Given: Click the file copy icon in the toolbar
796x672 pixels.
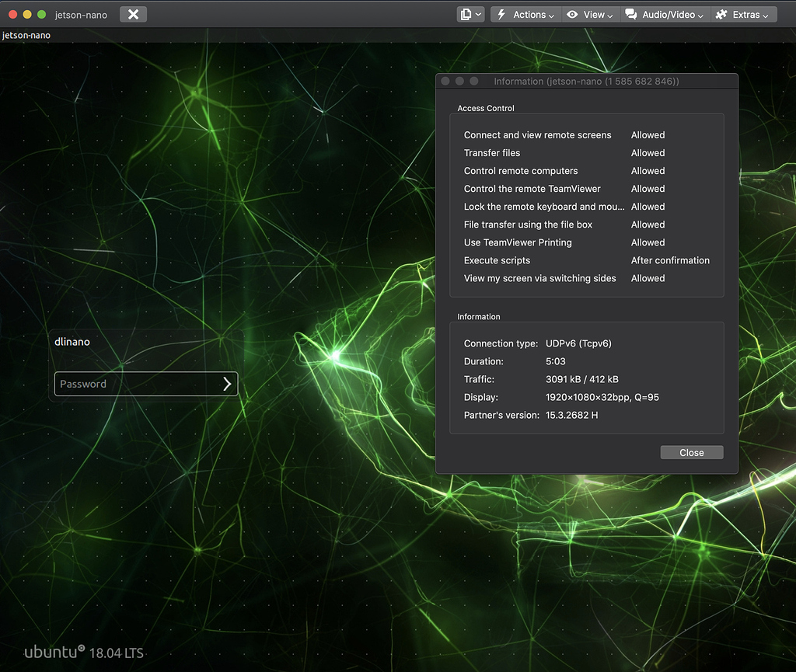Looking at the screenshot, I should (x=466, y=14).
